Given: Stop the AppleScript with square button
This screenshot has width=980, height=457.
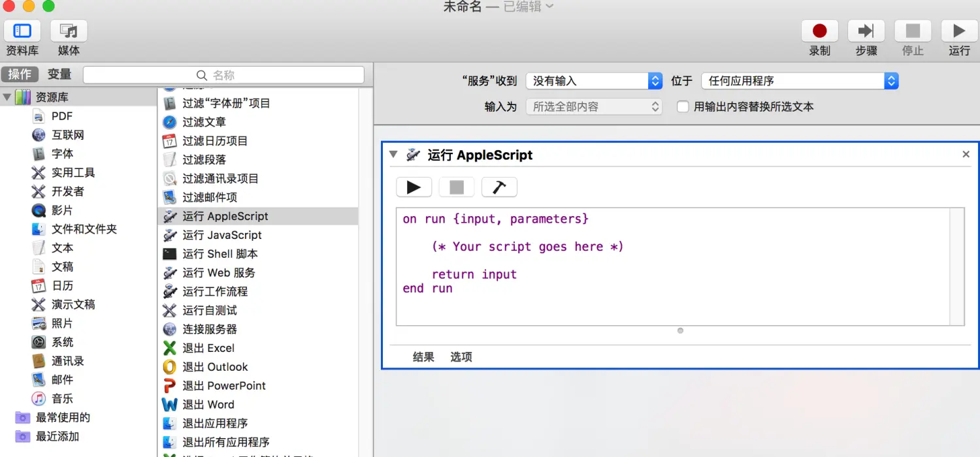Looking at the screenshot, I should pyautogui.click(x=457, y=187).
